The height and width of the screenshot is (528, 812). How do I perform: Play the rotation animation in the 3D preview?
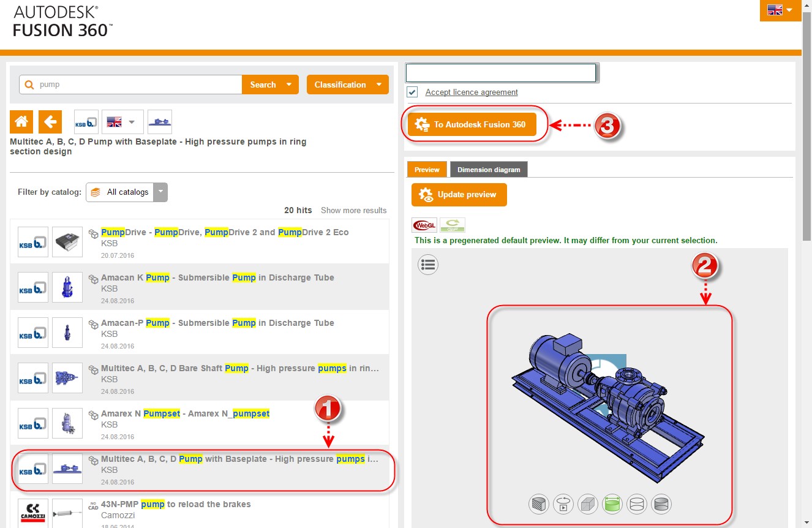[x=563, y=503]
